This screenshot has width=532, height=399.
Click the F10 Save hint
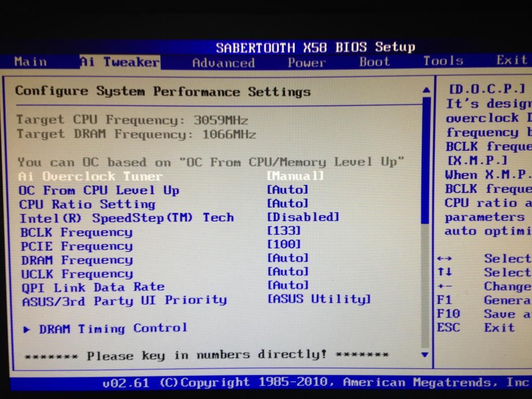click(484, 314)
